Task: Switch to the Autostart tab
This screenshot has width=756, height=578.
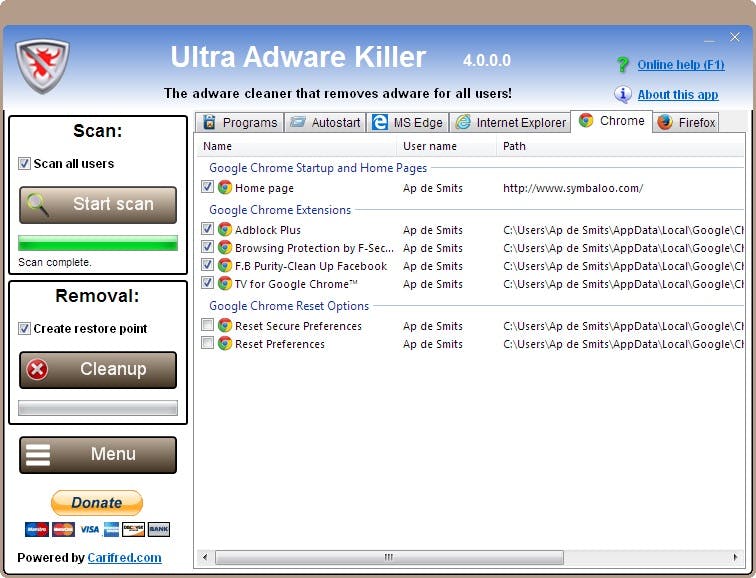Action: pos(325,122)
